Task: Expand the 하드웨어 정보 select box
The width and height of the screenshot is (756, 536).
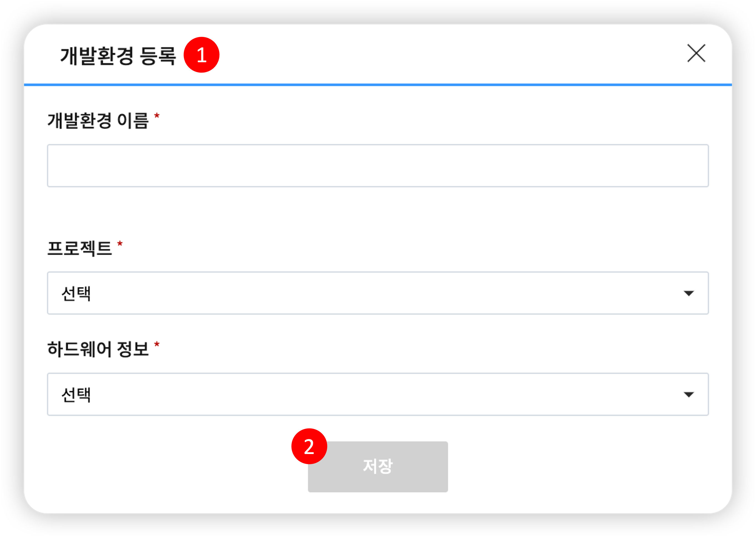Action: pos(378,394)
